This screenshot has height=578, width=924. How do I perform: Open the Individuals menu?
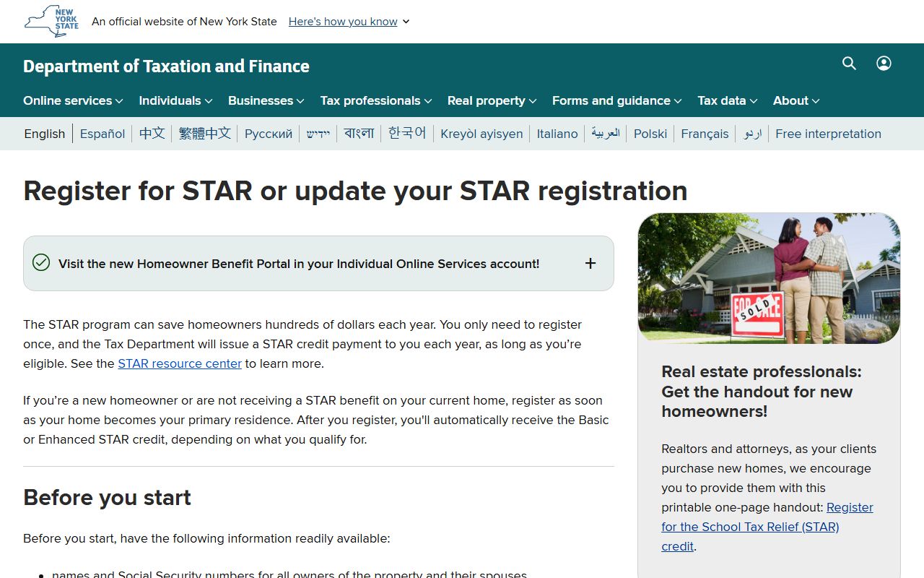coord(175,100)
